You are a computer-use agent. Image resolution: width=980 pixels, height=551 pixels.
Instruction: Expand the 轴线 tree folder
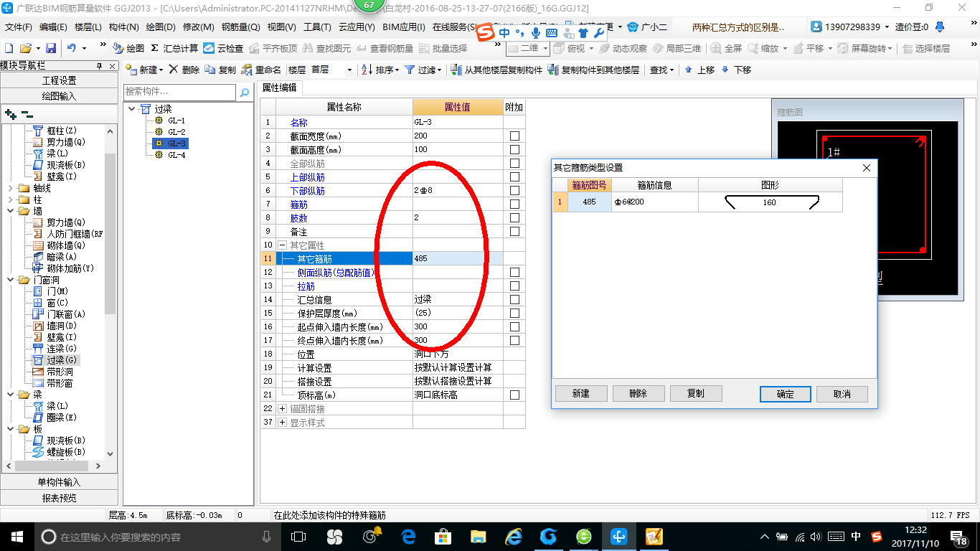(10, 188)
